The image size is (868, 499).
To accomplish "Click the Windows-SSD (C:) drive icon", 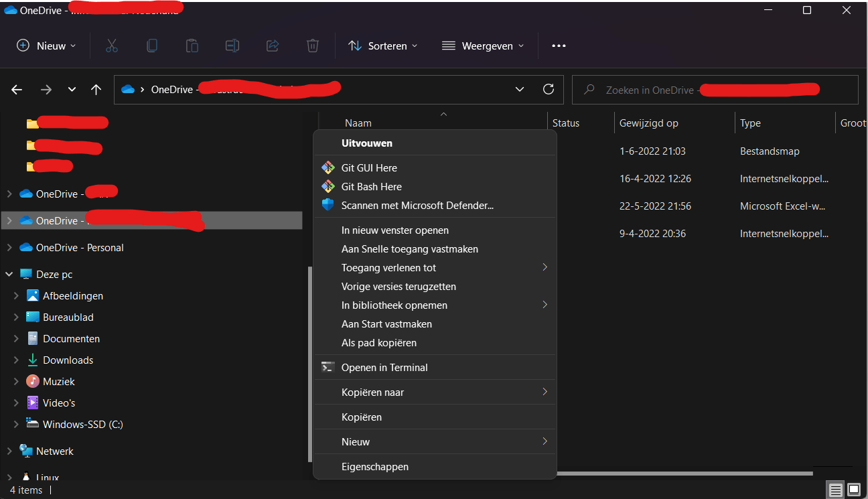I will (x=32, y=423).
